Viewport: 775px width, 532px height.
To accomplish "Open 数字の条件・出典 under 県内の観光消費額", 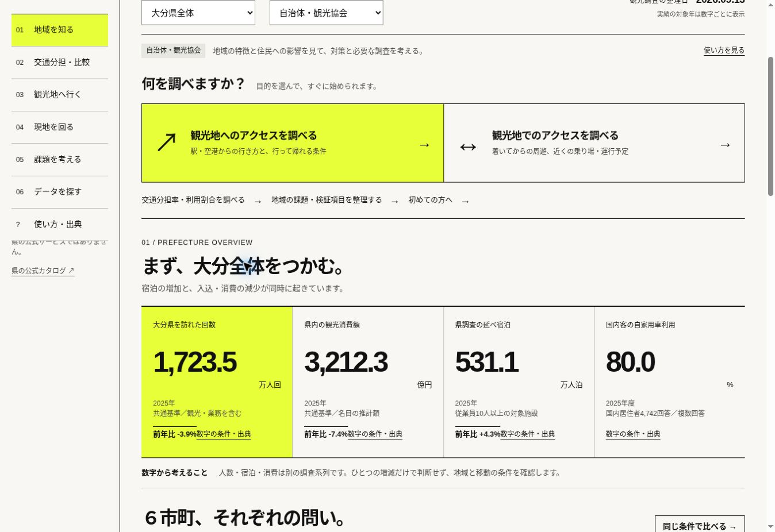I will coord(375,434).
